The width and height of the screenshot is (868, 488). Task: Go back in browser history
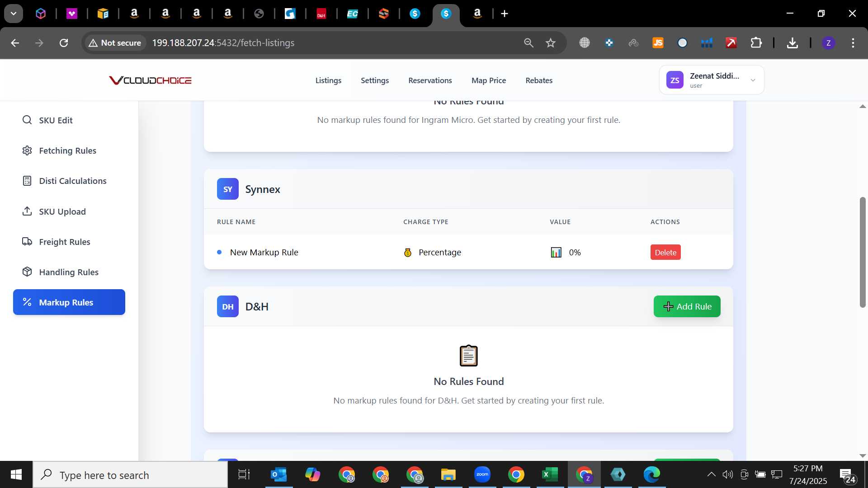(15, 43)
